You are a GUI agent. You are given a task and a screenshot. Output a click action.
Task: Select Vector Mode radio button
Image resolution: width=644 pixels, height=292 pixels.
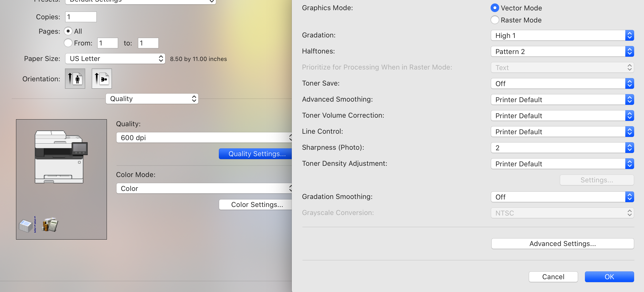click(495, 8)
